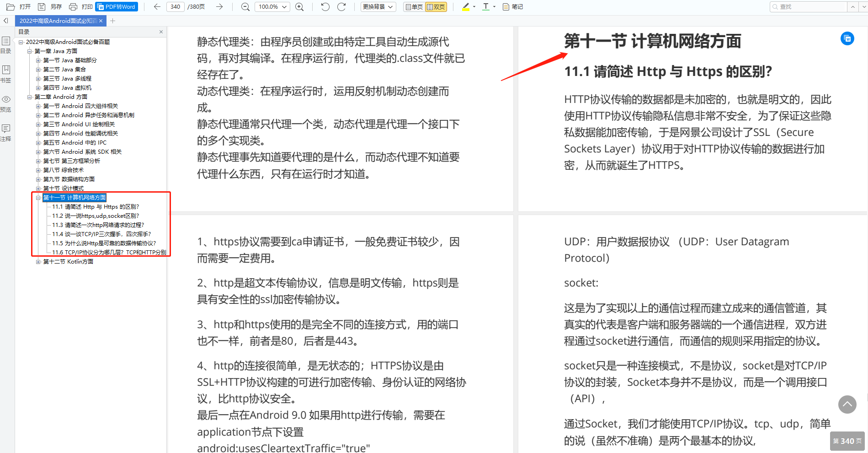Open 11.1 请简述 Http 与 Https 的区别

pyautogui.click(x=96, y=207)
